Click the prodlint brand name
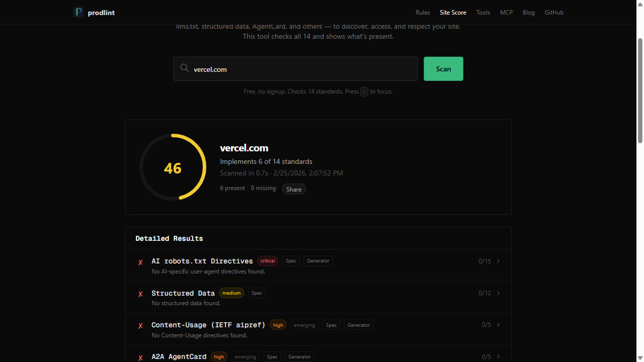This screenshot has height=362, width=644. (x=101, y=13)
